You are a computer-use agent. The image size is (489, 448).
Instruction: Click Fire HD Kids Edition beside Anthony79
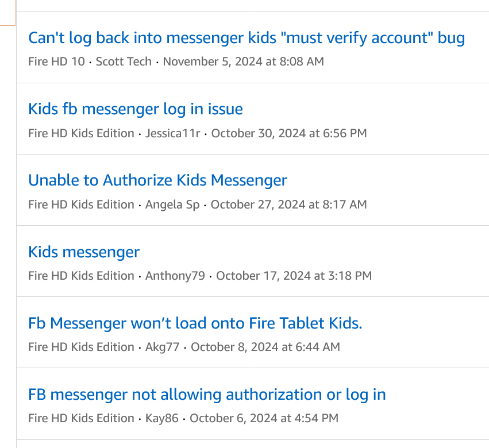(x=81, y=276)
